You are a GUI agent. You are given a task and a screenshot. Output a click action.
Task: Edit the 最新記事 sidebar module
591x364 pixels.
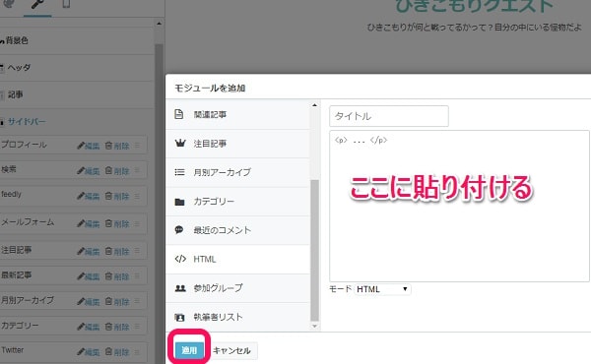point(89,276)
